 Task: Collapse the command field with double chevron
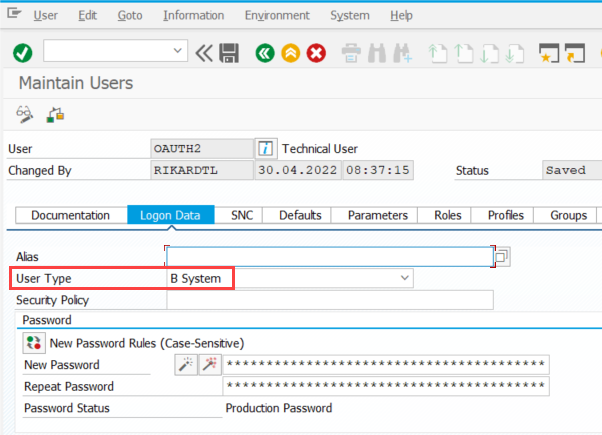204,53
